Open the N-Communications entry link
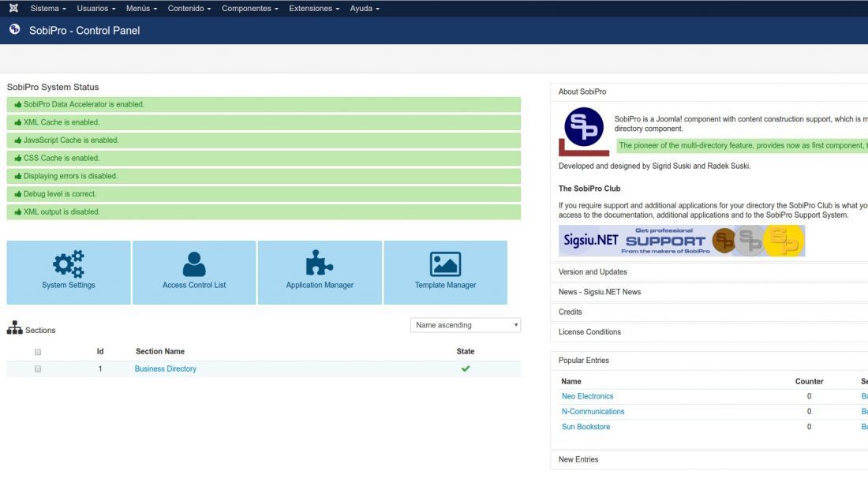The width and height of the screenshot is (868, 490). click(593, 411)
